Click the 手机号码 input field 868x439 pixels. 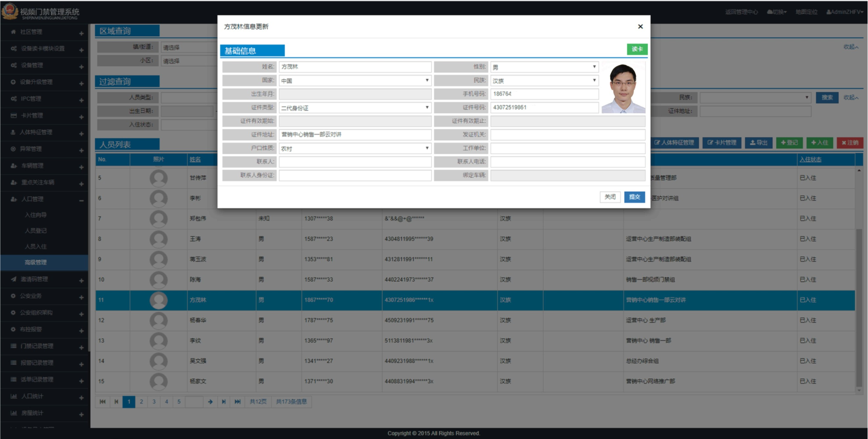(x=544, y=94)
